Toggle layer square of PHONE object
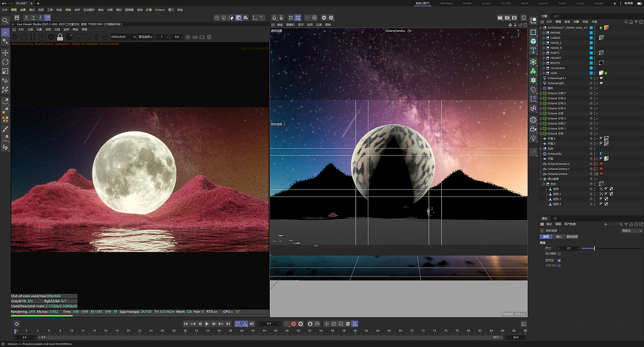This screenshot has height=347, width=644. [592, 33]
